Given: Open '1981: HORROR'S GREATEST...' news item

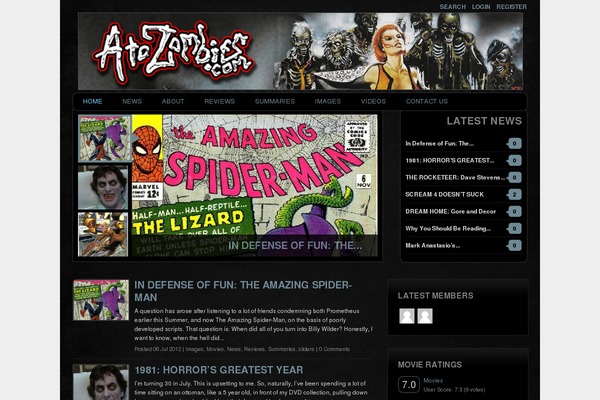Looking at the screenshot, I should coord(450,160).
